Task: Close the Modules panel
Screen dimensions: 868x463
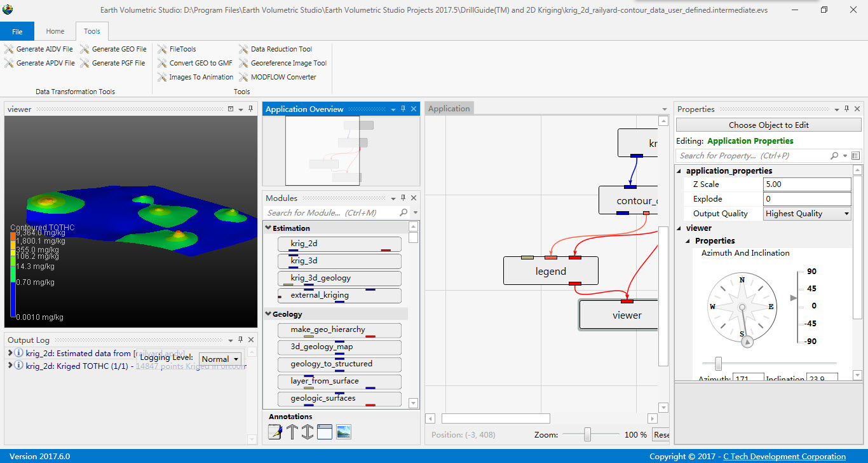Action: pos(414,198)
